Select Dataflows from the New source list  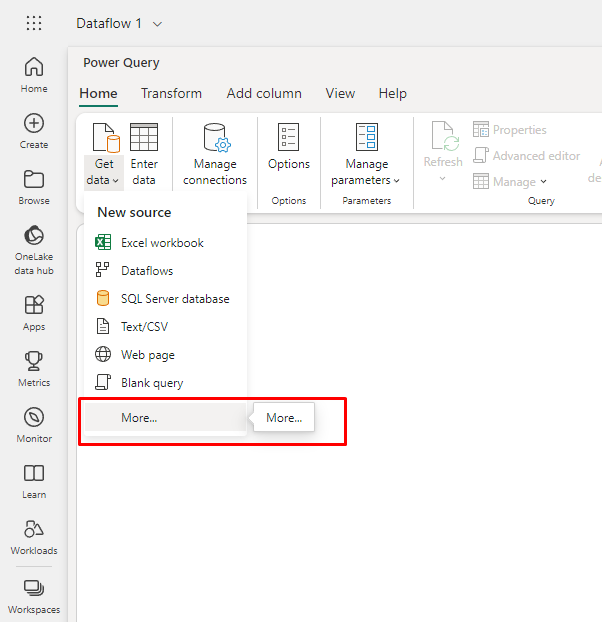pos(165,271)
